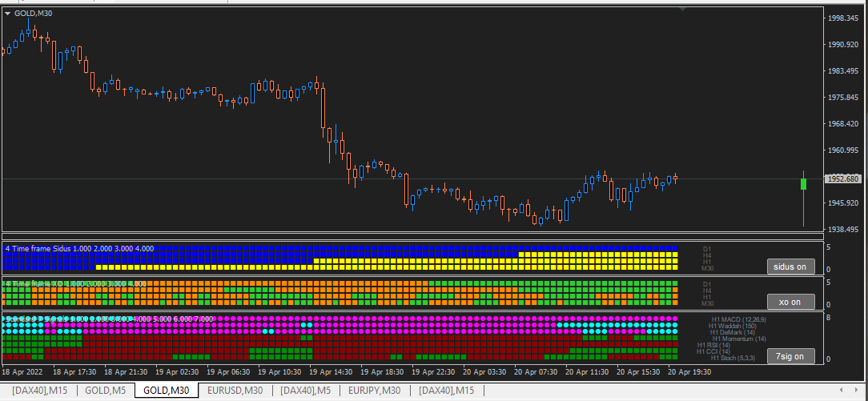The width and height of the screenshot is (868, 401).
Task: Click the H1 Momentum (14) label
Action: (x=740, y=339)
